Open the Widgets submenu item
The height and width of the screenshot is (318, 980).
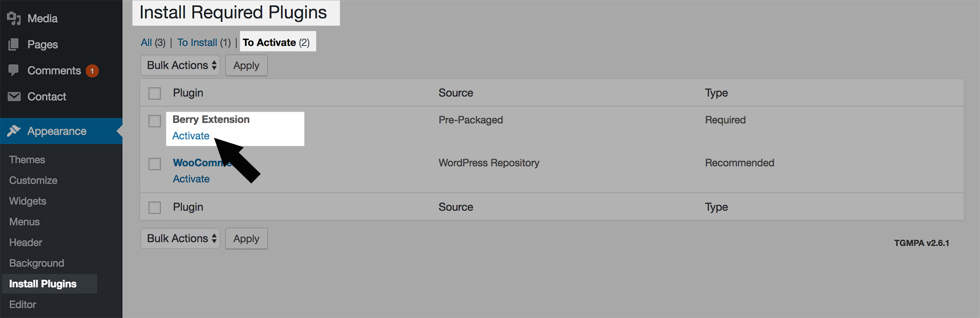pos(28,201)
